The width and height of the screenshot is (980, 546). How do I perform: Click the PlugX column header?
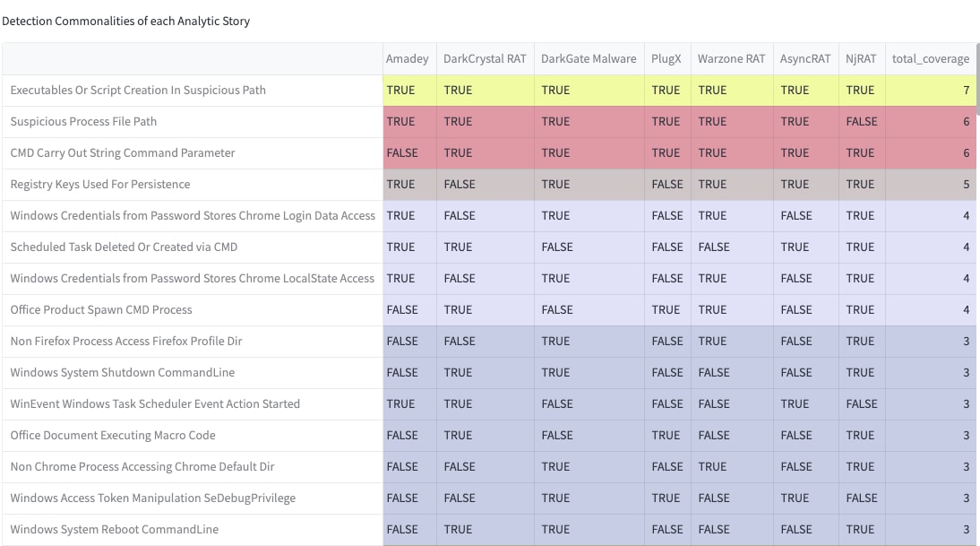(x=666, y=59)
